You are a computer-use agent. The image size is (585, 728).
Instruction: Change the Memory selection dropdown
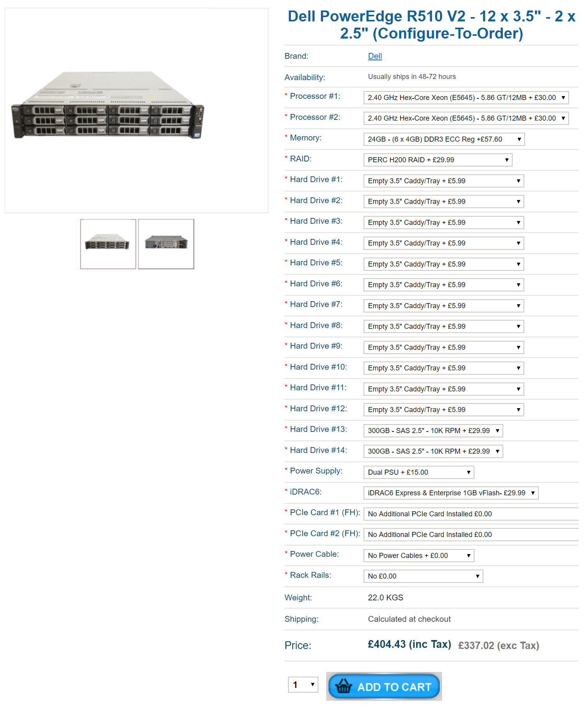[444, 139]
